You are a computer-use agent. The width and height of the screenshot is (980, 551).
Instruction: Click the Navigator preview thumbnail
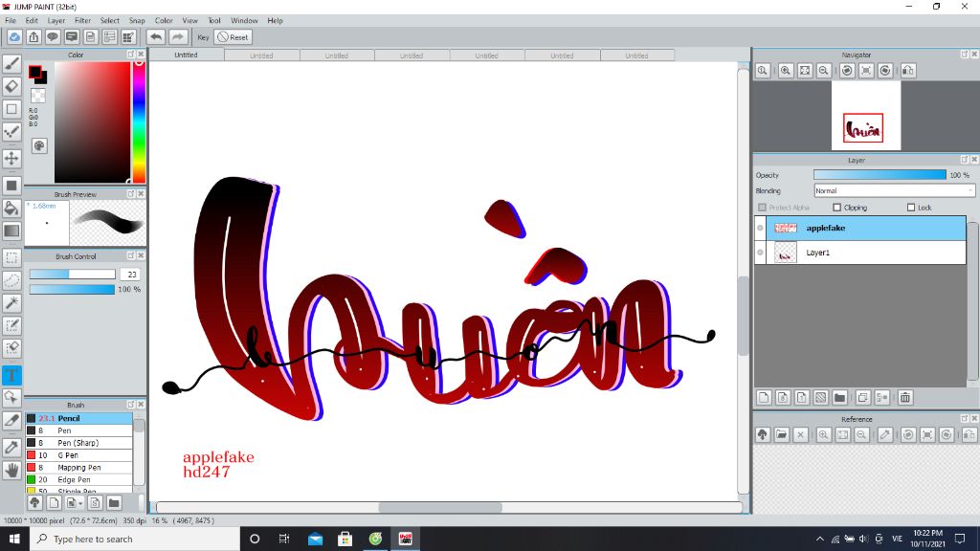(x=865, y=116)
